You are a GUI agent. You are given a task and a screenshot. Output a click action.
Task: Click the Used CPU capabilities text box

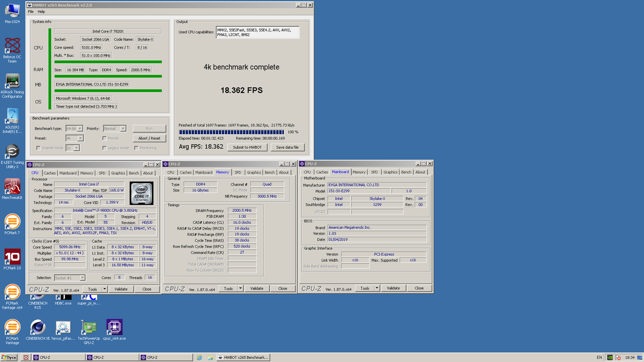point(258,33)
